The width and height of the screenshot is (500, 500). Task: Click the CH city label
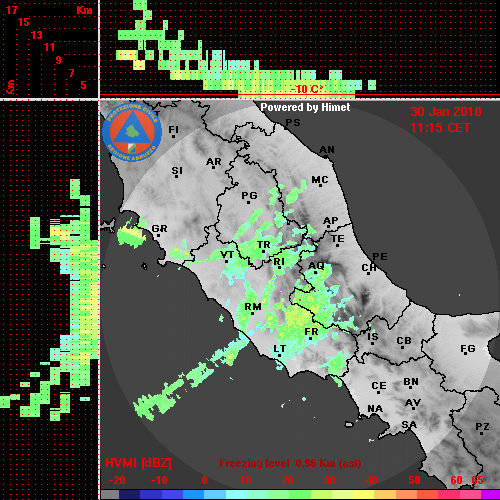(x=369, y=268)
